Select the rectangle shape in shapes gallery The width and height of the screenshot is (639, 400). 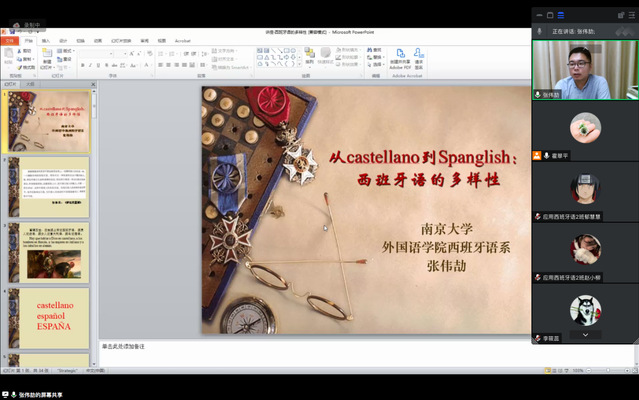pyautogui.click(x=287, y=51)
